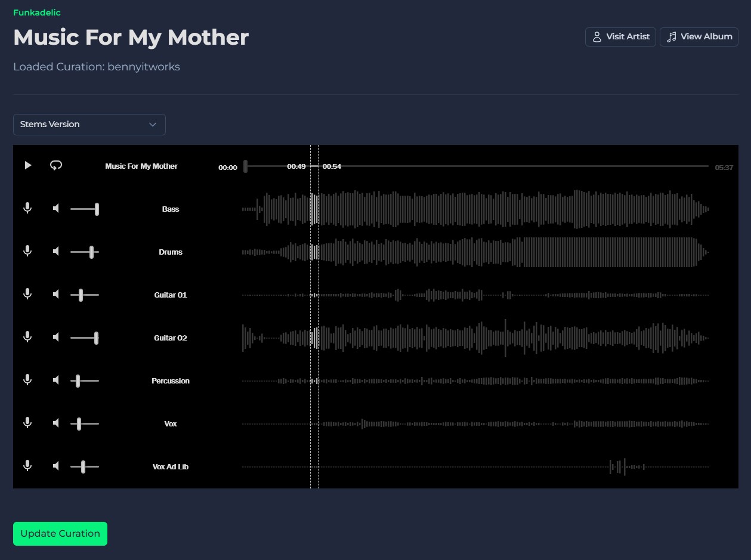Screen dimensions: 751x560
Task: Seek within the Bass waveform
Action: point(475,209)
